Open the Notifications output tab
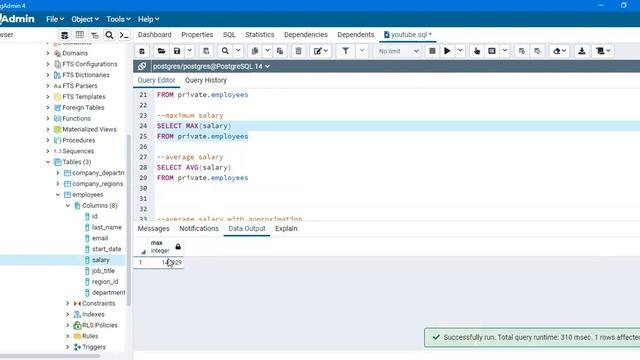This screenshot has height=360, width=640. tap(199, 229)
